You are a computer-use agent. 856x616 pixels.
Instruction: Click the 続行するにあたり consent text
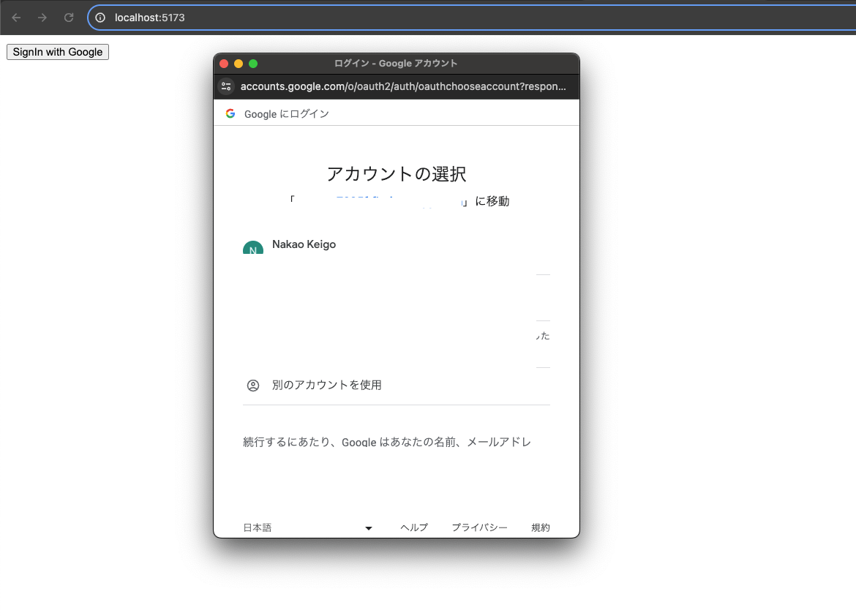tap(387, 442)
